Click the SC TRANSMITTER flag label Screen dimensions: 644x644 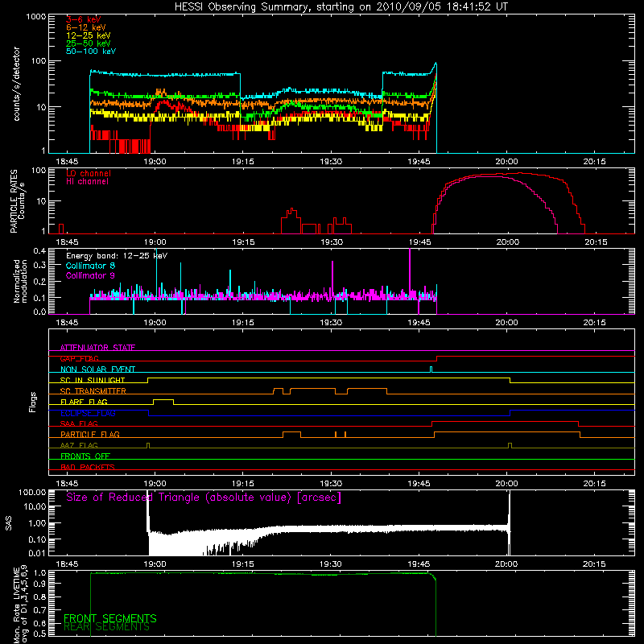(93, 391)
